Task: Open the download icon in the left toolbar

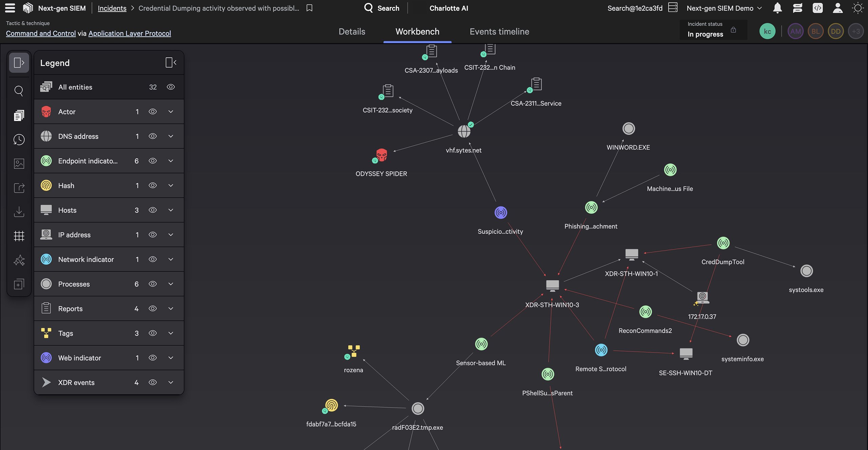Action: pos(19,212)
